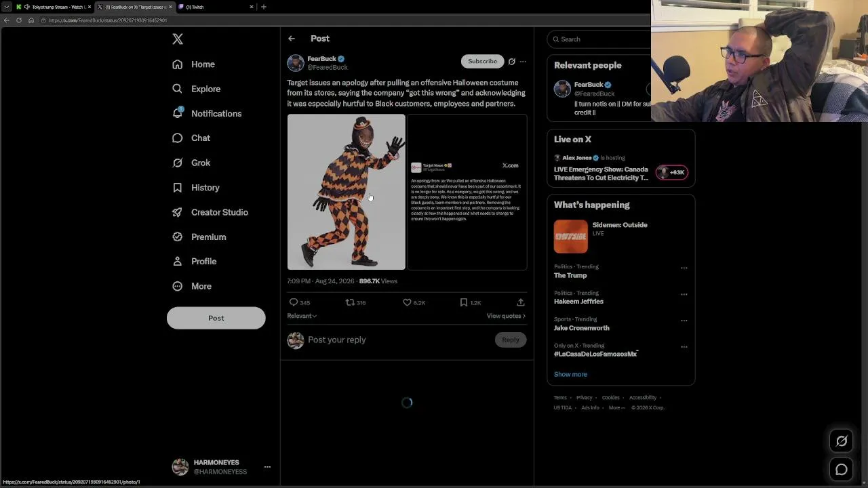Open the Cookies footer link
Screen dimensions: 868x488
pyautogui.click(x=611, y=398)
